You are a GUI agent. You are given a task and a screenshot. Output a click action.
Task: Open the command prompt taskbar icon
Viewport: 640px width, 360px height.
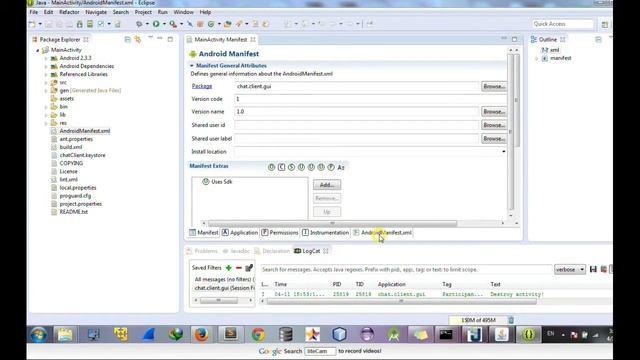[446, 334]
